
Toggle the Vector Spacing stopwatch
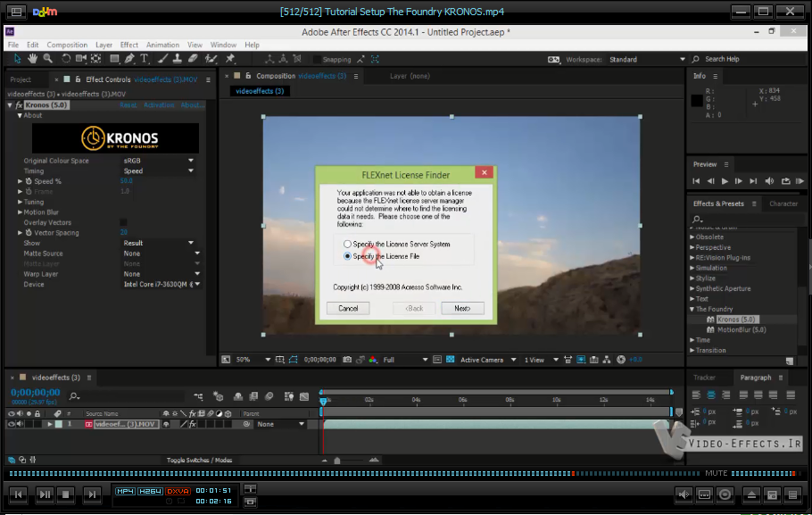tap(29, 233)
